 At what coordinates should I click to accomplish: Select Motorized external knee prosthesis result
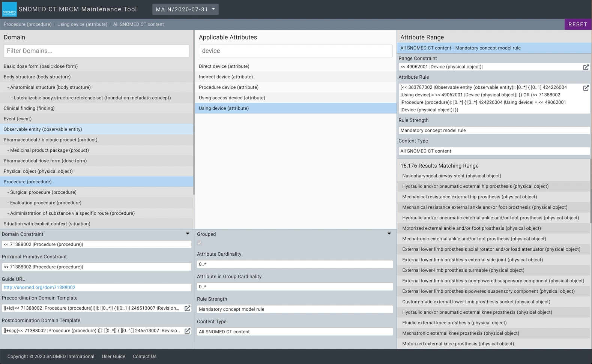tap(493, 344)
